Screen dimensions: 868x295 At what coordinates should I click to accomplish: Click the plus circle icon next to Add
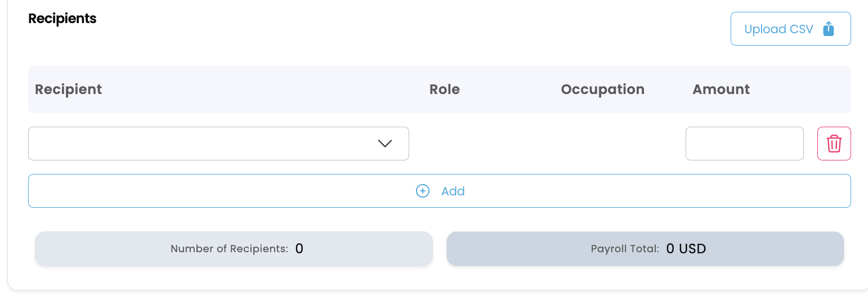(x=422, y=191)
